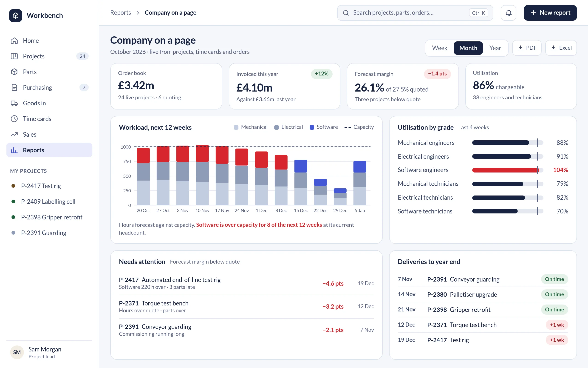Switch the period to Week
Screen dimensions: 588x368
[440, 48]
